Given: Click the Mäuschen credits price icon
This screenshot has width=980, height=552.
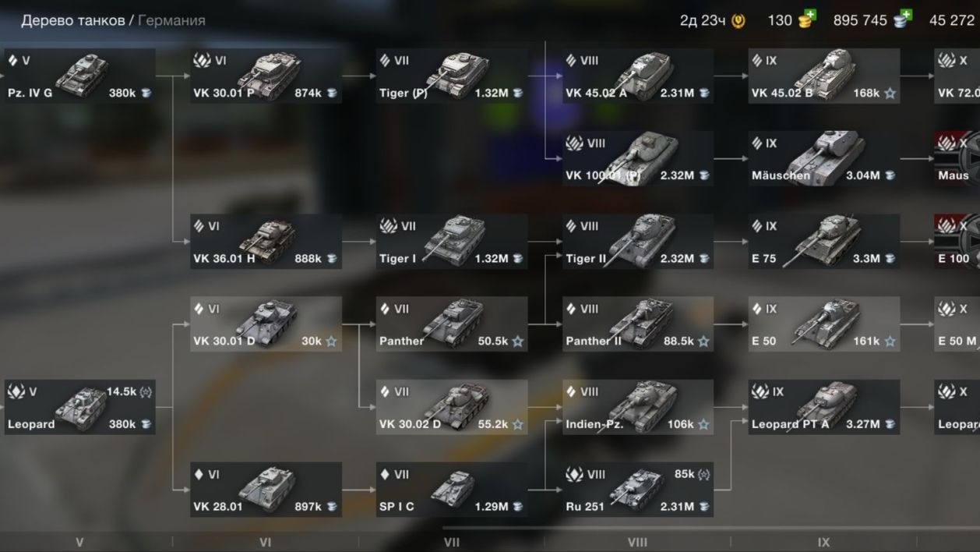Looking at the screenshot, I should pos(890,175).
